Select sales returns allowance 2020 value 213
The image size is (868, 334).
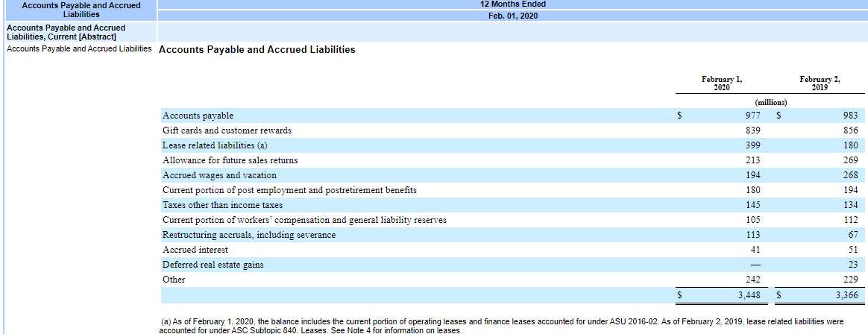pos(753,160)
